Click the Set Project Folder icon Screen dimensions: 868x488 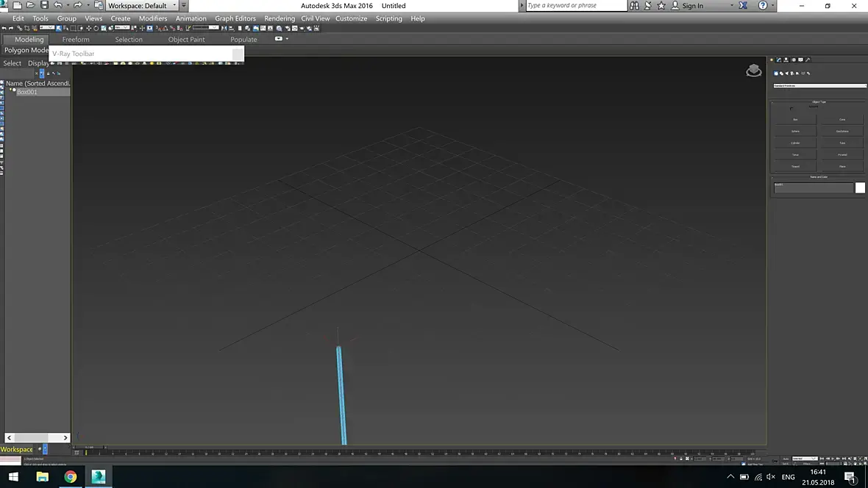coord(99,5)
